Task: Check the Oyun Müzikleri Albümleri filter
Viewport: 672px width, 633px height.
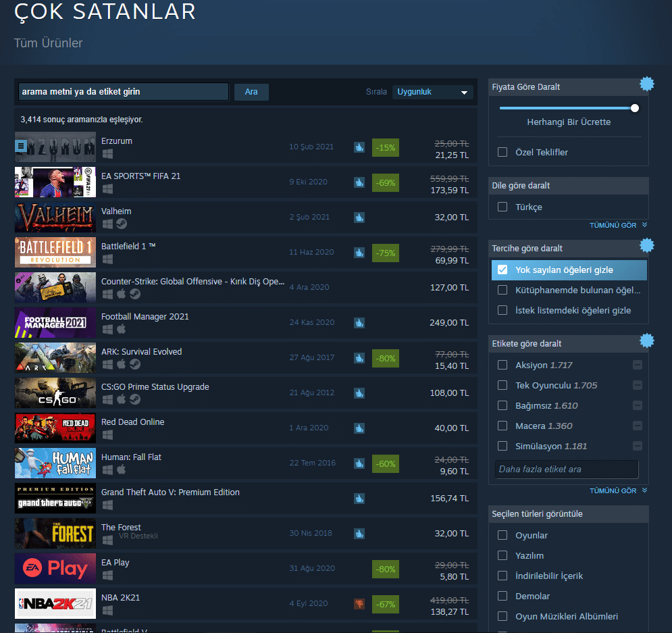Action: tap(502, 616)
